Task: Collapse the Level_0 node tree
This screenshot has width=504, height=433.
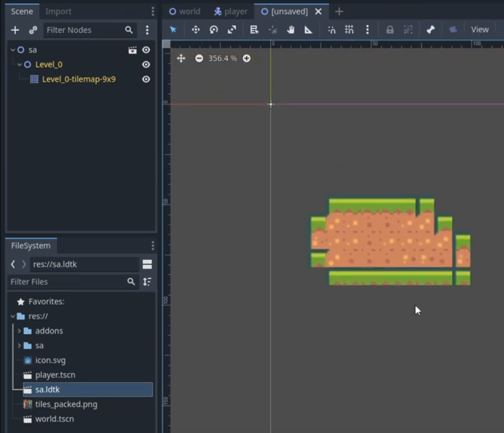Action: click(20, 65)
